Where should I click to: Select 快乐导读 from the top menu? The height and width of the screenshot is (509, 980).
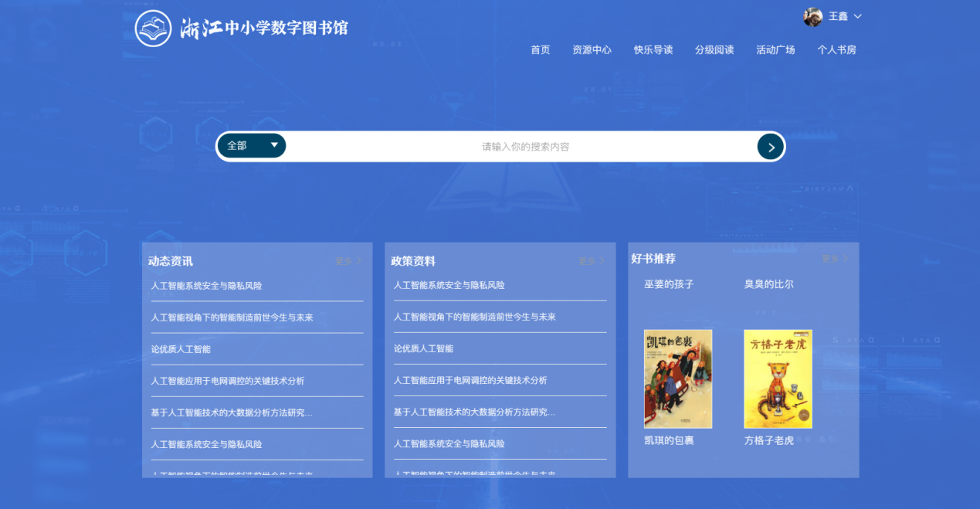(653, 49)
